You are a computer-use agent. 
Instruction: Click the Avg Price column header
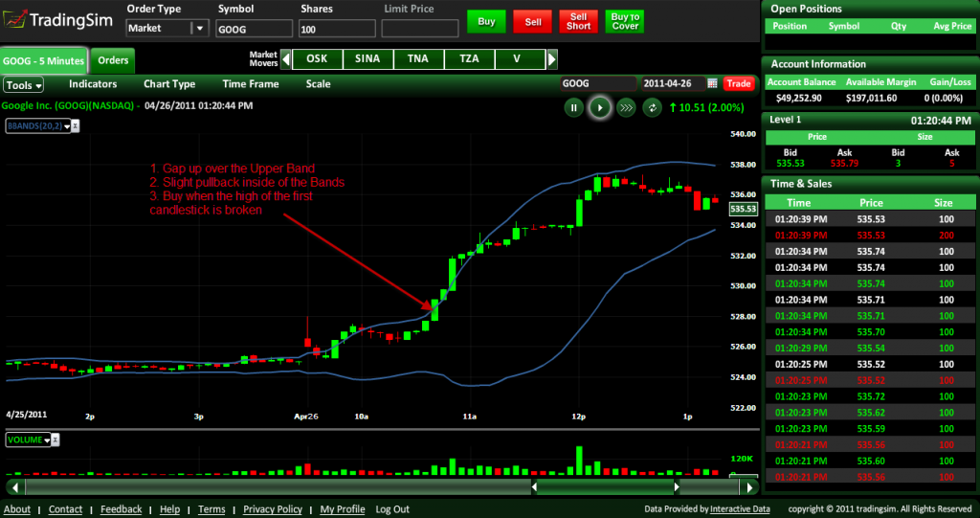coord(952,26)
